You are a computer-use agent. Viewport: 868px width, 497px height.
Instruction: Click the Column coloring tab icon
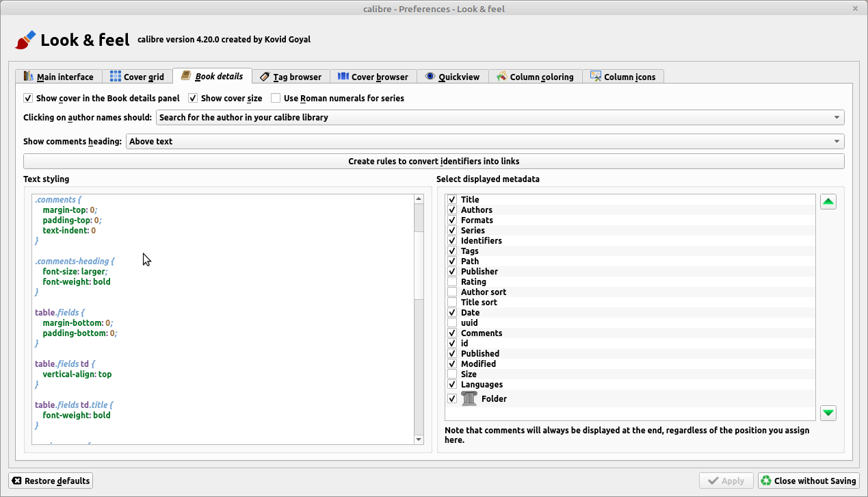click(501, 77)
